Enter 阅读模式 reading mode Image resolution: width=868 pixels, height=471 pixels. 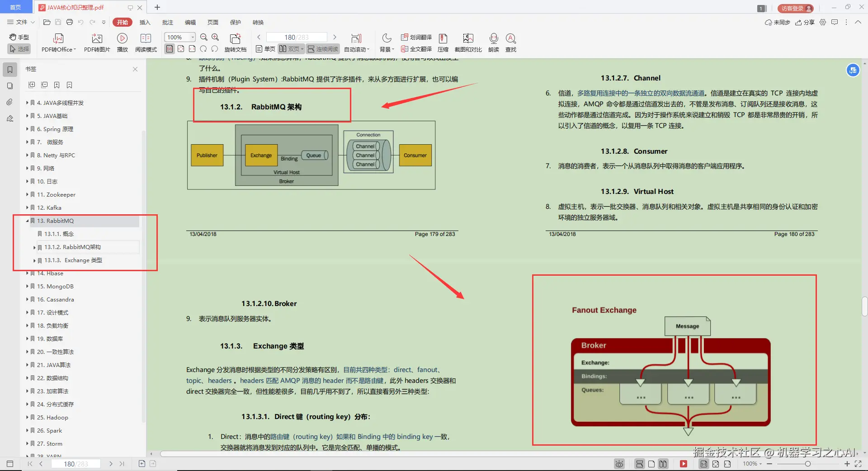[146, 43]
